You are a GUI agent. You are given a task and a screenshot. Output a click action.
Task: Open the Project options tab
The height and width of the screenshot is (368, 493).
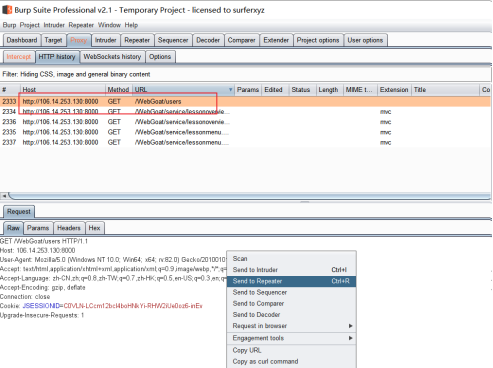[x=318, y=40]
